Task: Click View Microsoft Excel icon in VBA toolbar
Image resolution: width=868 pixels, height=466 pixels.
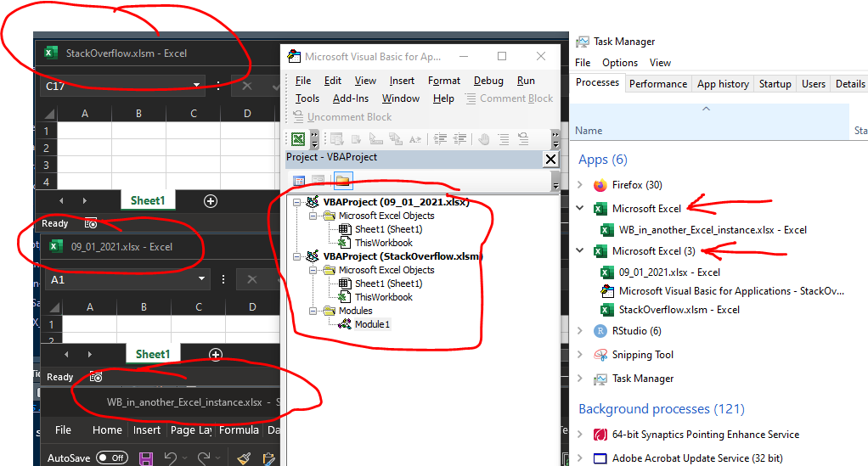Action: click(298, 139)
